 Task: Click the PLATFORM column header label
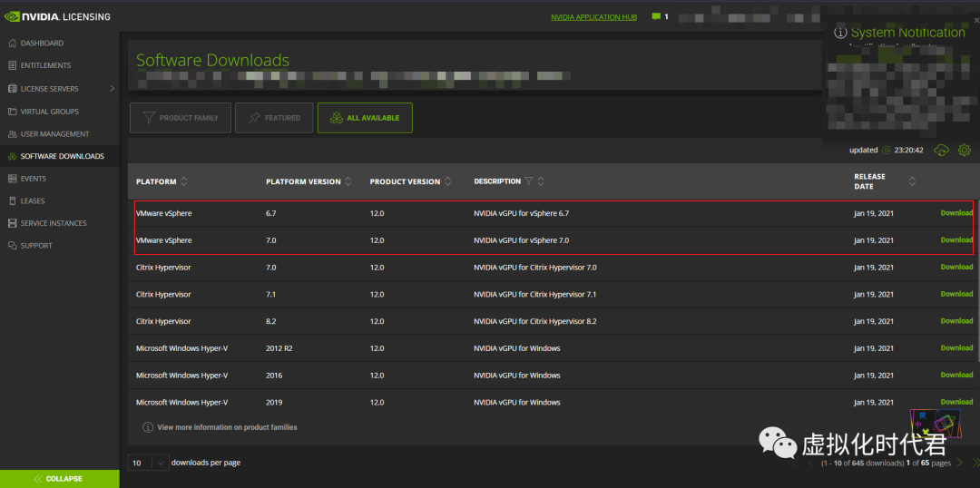[x=156, y=181]
